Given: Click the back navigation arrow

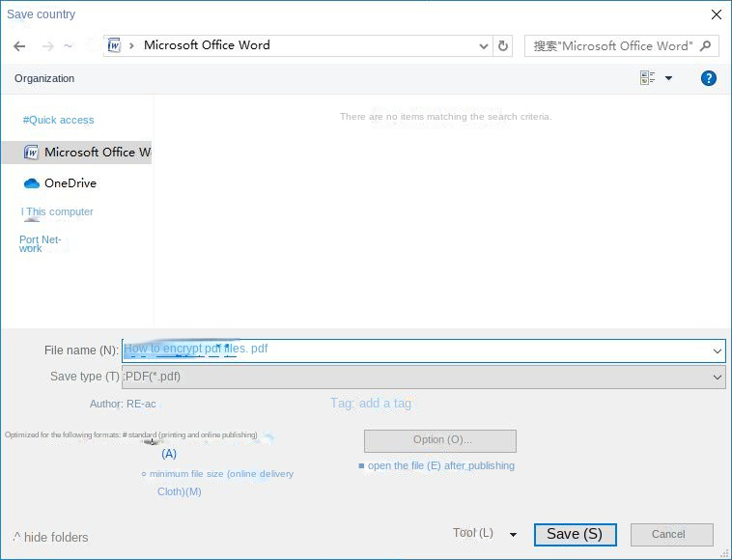Looking at the screenshot, I should 19,46.
